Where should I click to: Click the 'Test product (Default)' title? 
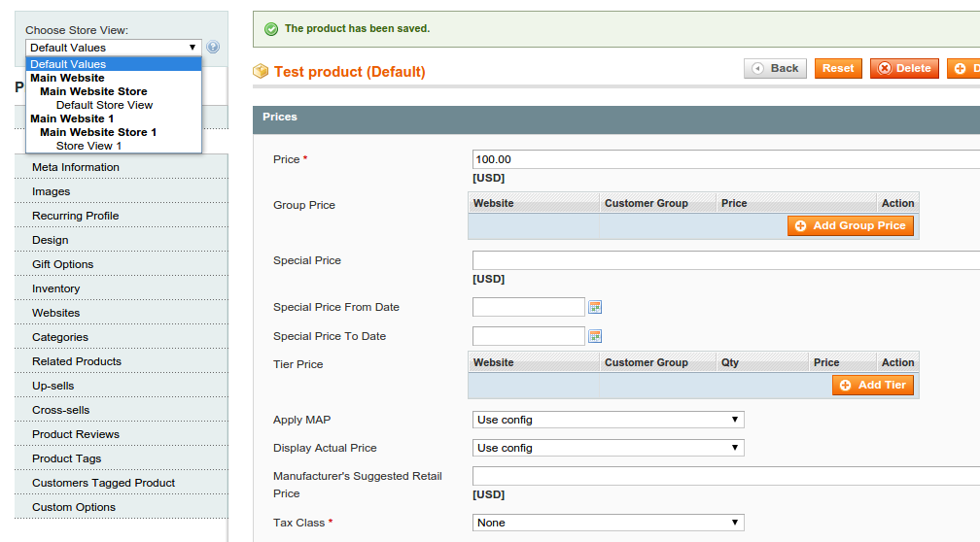pyautogui.click(x=349, y=72)
